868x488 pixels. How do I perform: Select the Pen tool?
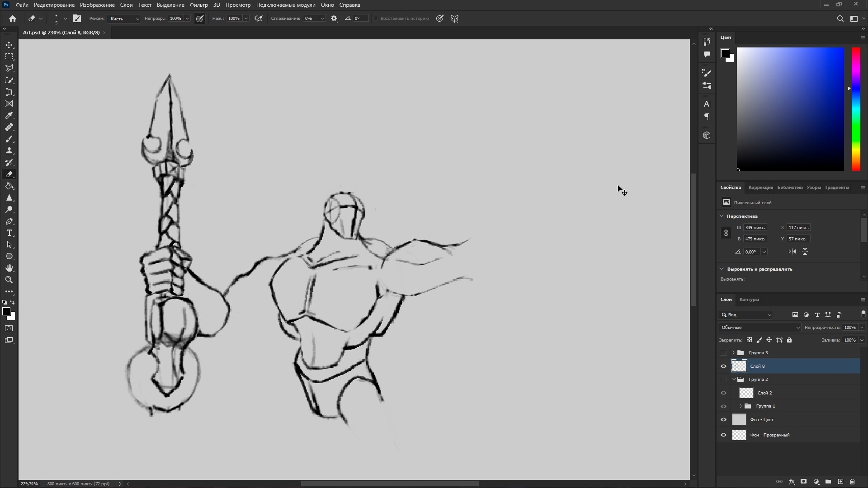[x=9, y=221]
